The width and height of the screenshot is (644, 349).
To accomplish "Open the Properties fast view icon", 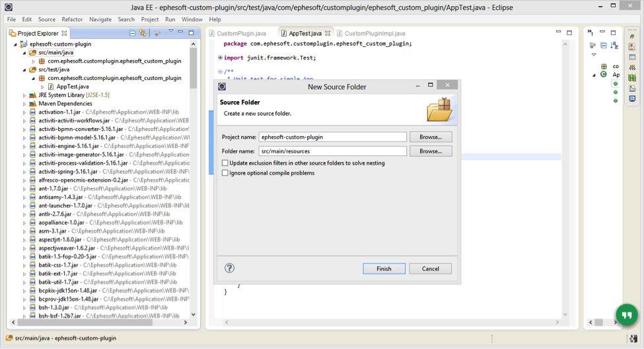I will [x=632, y=57].
